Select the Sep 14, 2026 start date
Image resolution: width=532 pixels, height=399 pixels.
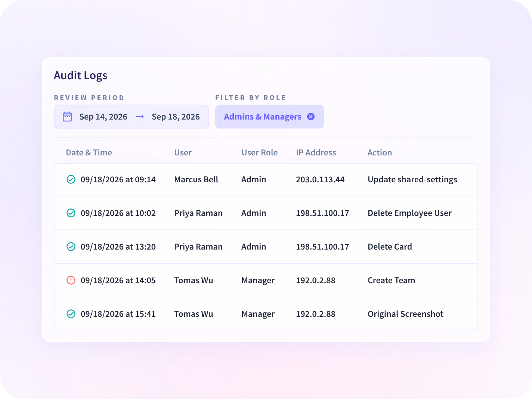coord(103,117)
